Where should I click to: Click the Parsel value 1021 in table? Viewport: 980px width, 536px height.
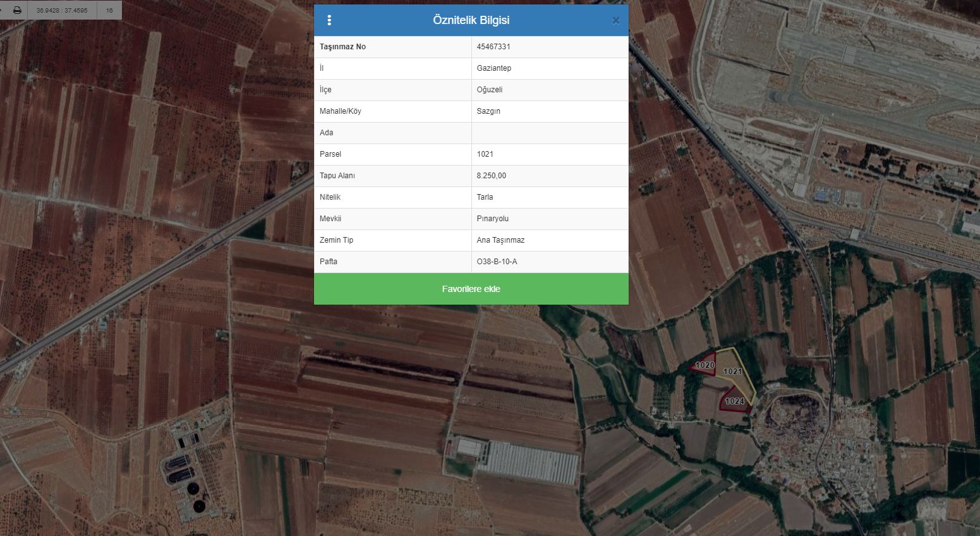(485, 154)
